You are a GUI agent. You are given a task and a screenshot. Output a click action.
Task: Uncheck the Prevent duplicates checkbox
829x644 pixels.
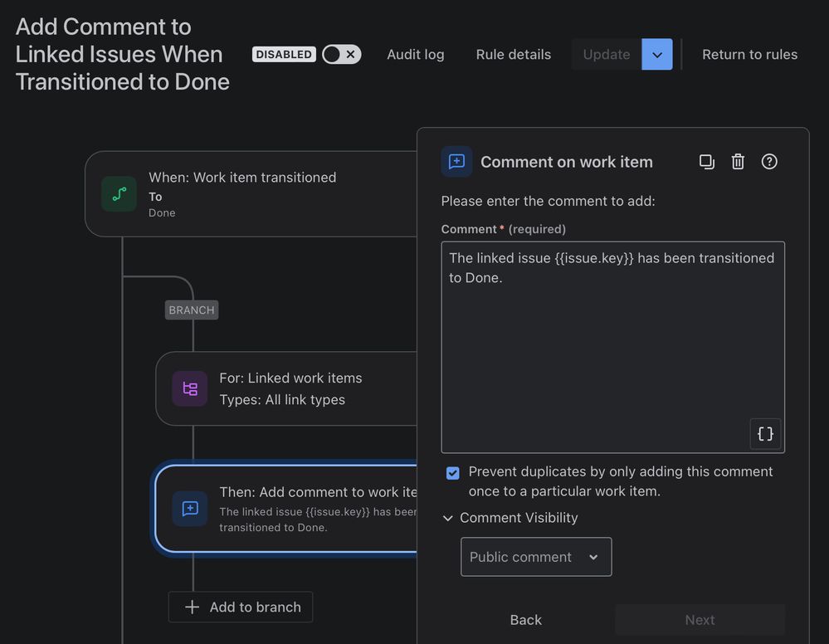pyautogui.click(x=452, y=473)
